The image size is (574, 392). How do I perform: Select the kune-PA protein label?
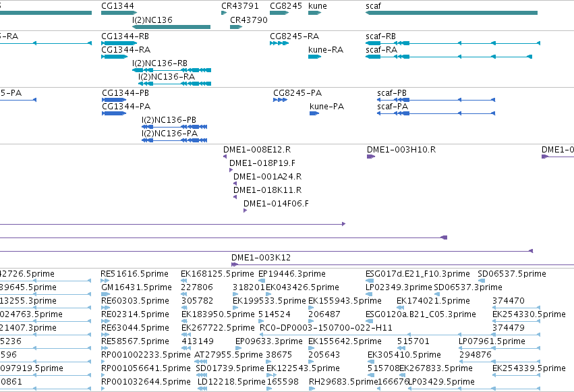coord(327,106)
